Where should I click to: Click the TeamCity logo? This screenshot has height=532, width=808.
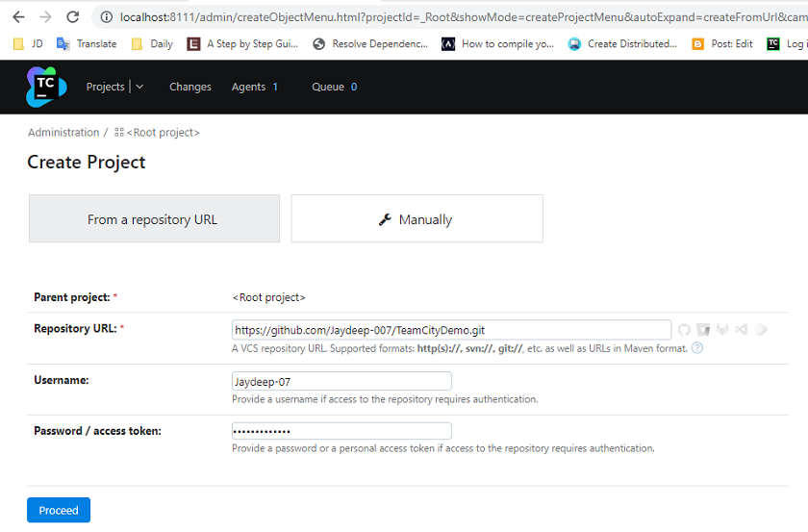pos(46,87)
